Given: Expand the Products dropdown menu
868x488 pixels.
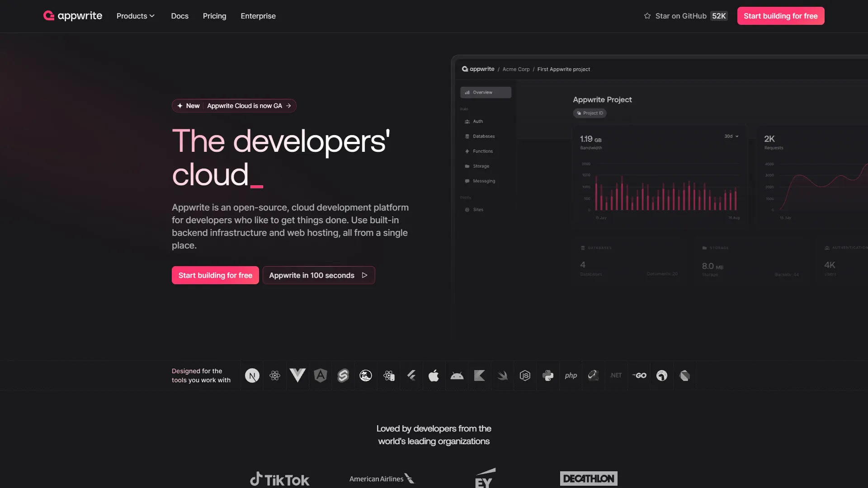Looking at the screenshot, I should (136, 16).
